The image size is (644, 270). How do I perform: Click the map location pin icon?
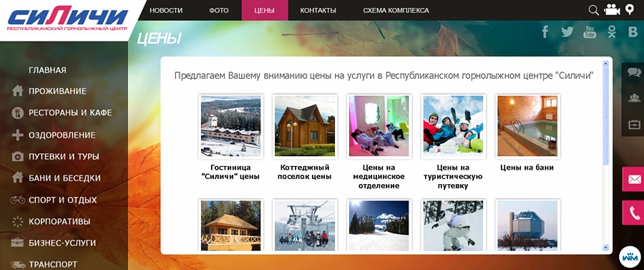630,9
